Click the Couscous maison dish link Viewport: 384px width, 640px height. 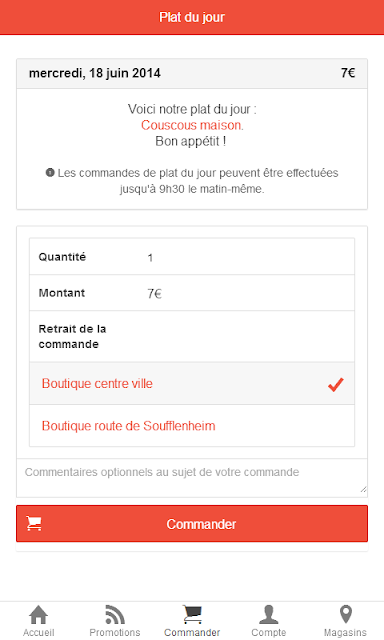191,125
